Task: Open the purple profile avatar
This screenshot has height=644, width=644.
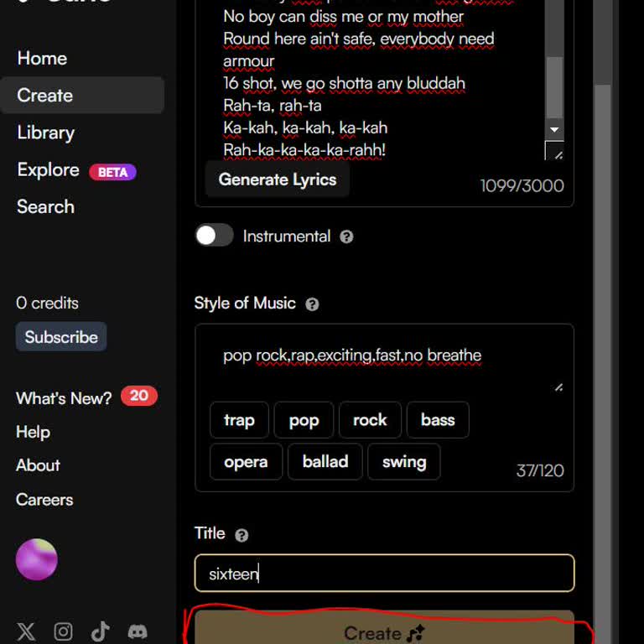Action: click(x=37, y=559)
